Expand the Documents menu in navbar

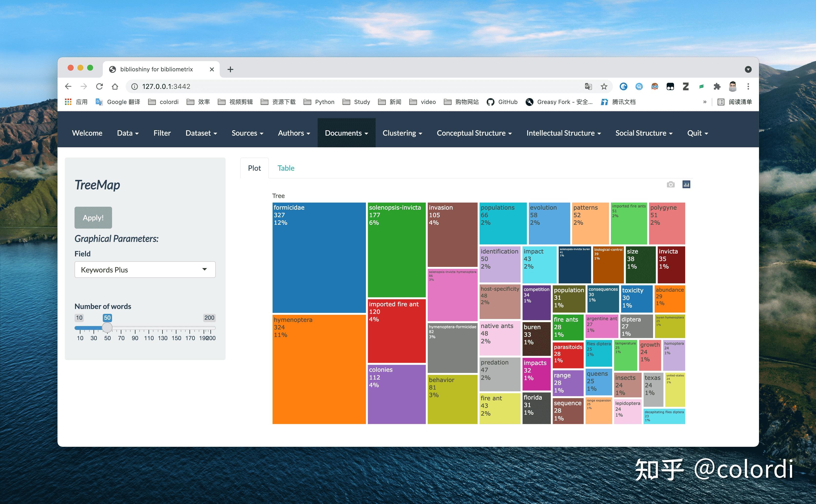click(346, 133)
